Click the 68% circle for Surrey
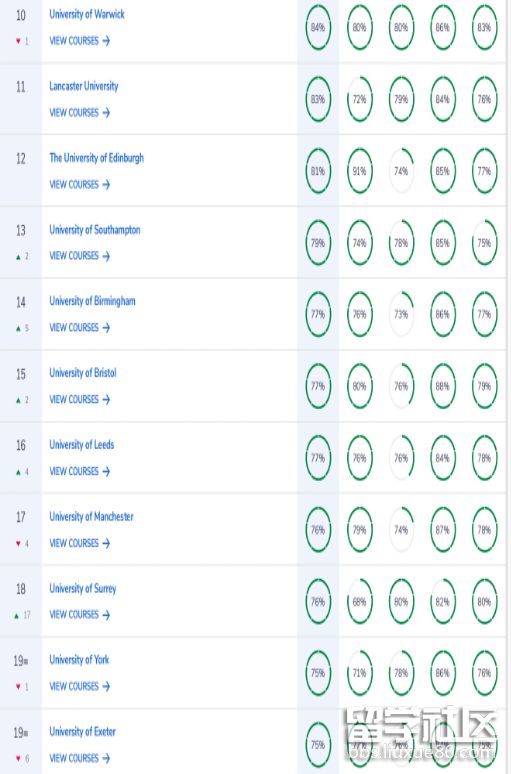The image size is (511, 774). (359, 602)
